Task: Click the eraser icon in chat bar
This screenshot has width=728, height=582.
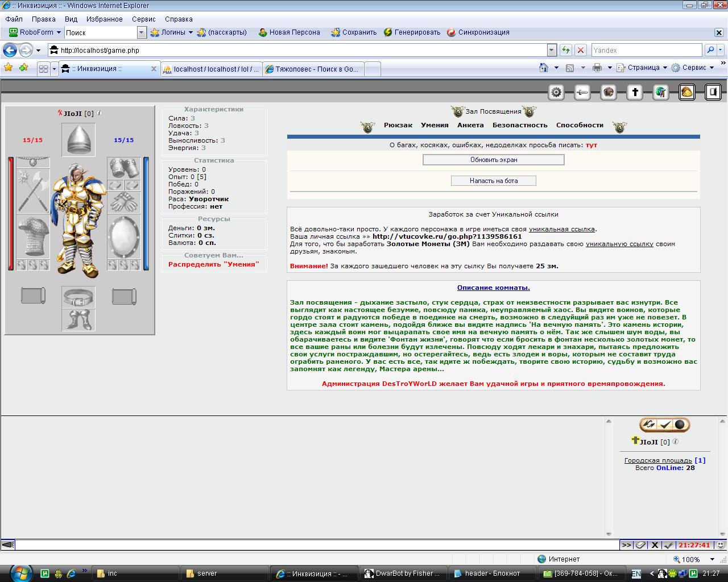Action: 641,544
